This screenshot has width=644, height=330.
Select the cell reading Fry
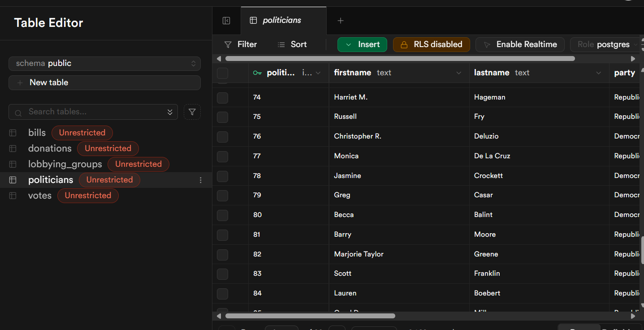[539, 117]
